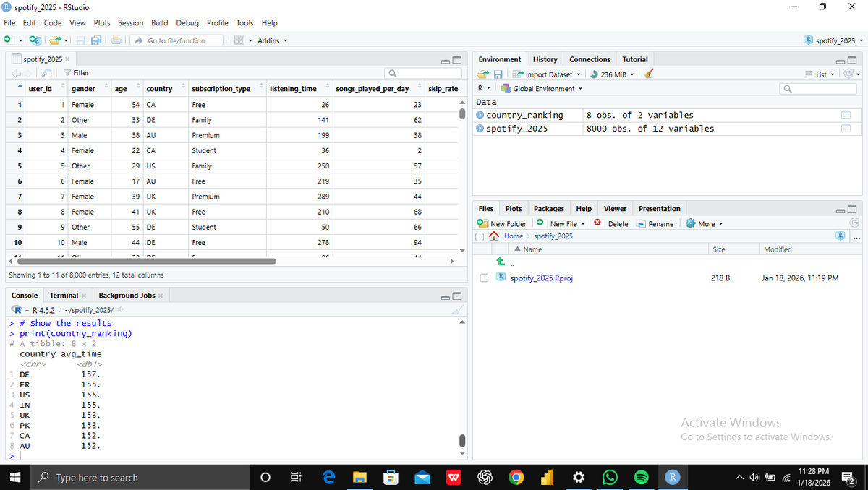
Task: Switch to the Connections tab
Action: click(590, 59)
